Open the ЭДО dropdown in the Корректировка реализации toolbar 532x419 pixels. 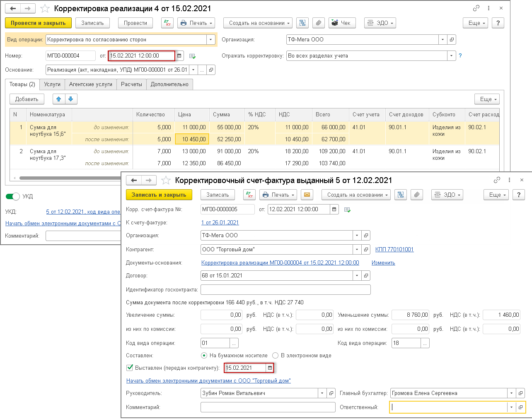[x=380, y=23]
